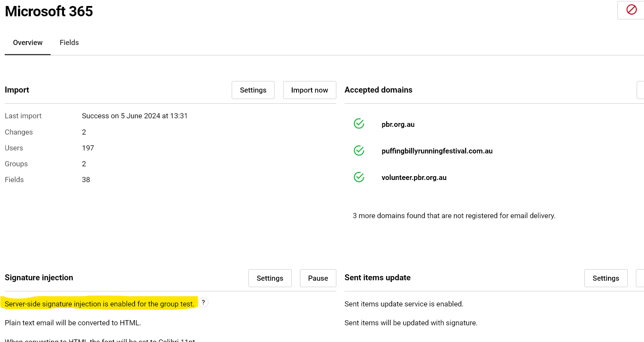Switch to the Fields tab
The image size is (644, 342).
coord(69,42)
